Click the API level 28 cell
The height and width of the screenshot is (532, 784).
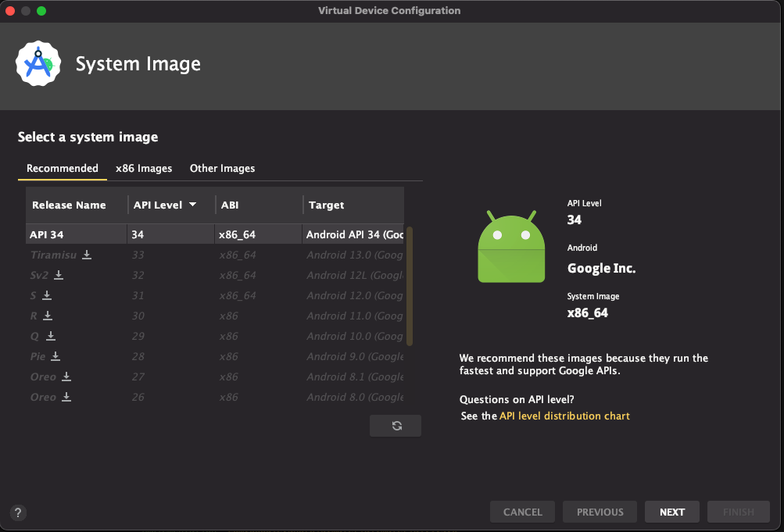(138, 356)
